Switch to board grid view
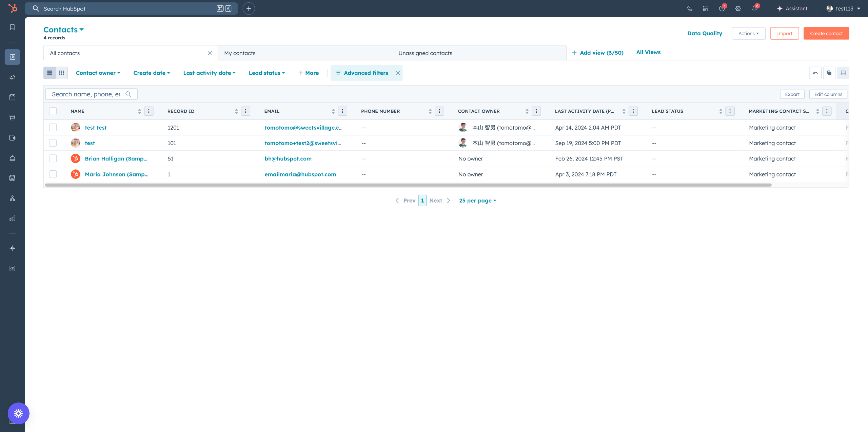The width and height of the screenshot is (868, 432). [62, 73]
